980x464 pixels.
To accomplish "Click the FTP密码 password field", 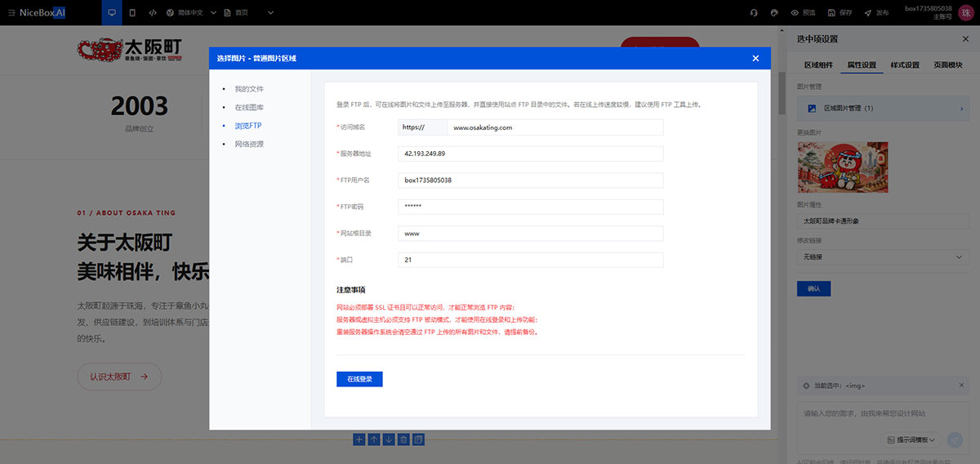I will coord(531,207).
